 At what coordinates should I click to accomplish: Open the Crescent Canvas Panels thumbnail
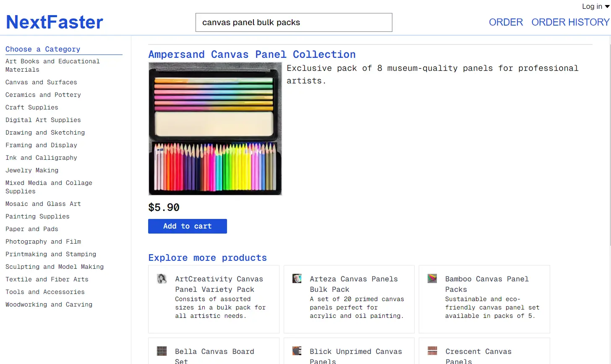(432, 351)
